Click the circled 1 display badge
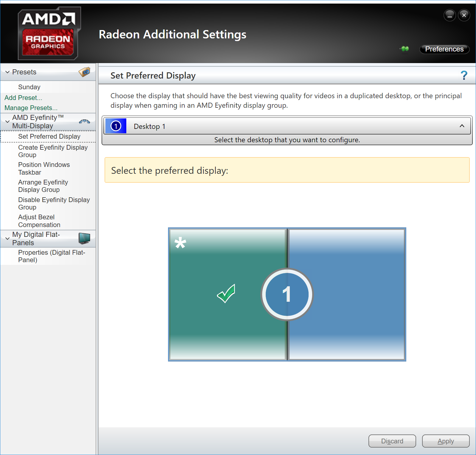Screen dimensions: 476x455 (x=287, y=294)
